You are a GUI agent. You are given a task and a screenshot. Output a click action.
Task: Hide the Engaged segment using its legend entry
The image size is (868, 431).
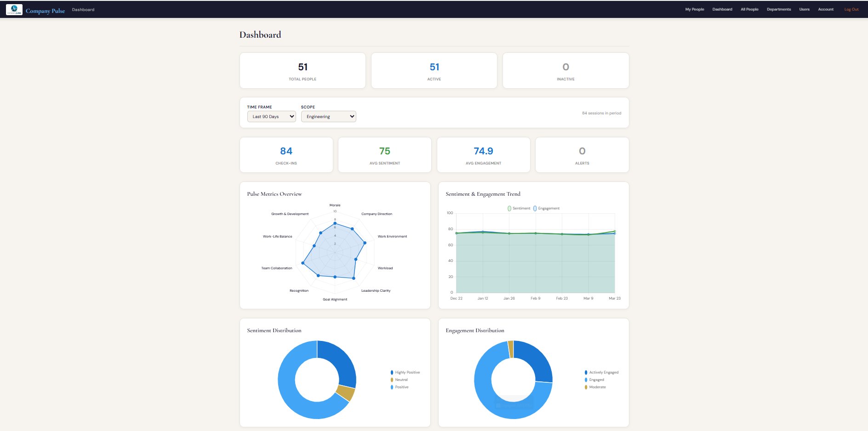click(x=596, y=380)
